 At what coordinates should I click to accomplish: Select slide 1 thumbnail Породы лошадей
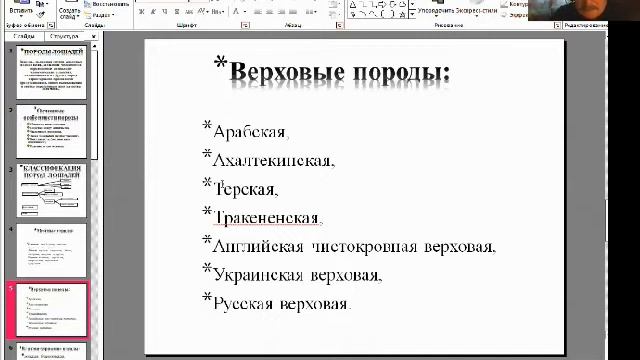pyautogui.click(x=51, y=72)
